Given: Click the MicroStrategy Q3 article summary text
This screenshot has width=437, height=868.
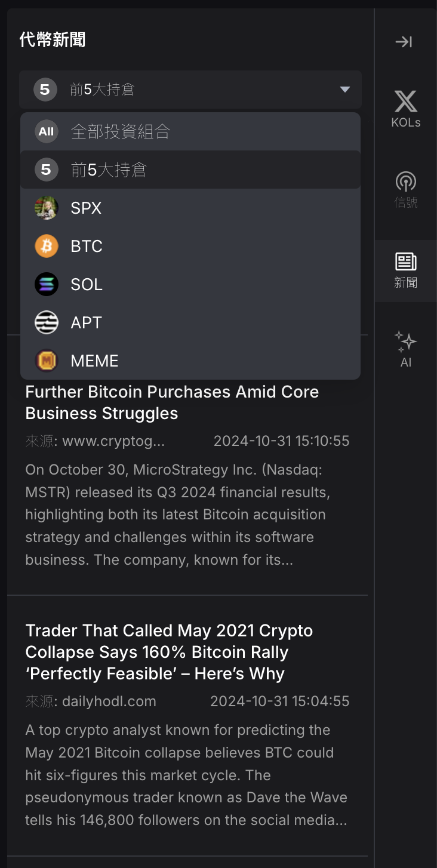Looking at the screenshot, I should [178, 515].
